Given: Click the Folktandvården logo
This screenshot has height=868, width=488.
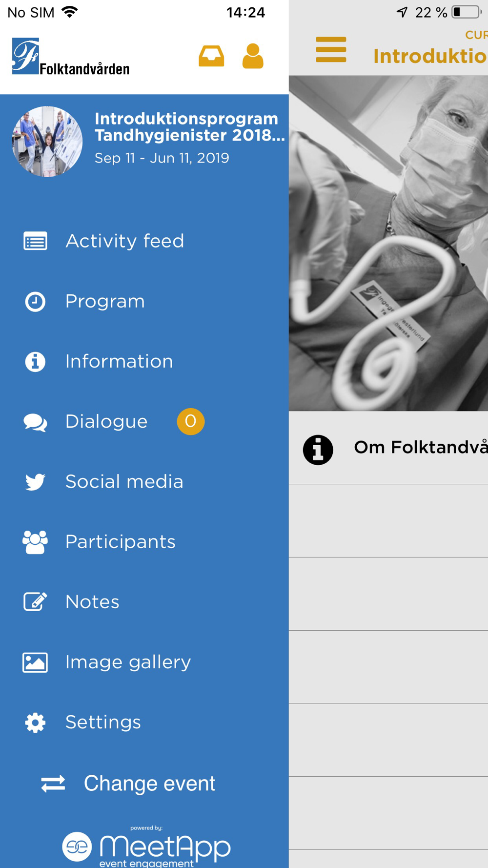Looking at the screenshot, I should coord(71,57).
